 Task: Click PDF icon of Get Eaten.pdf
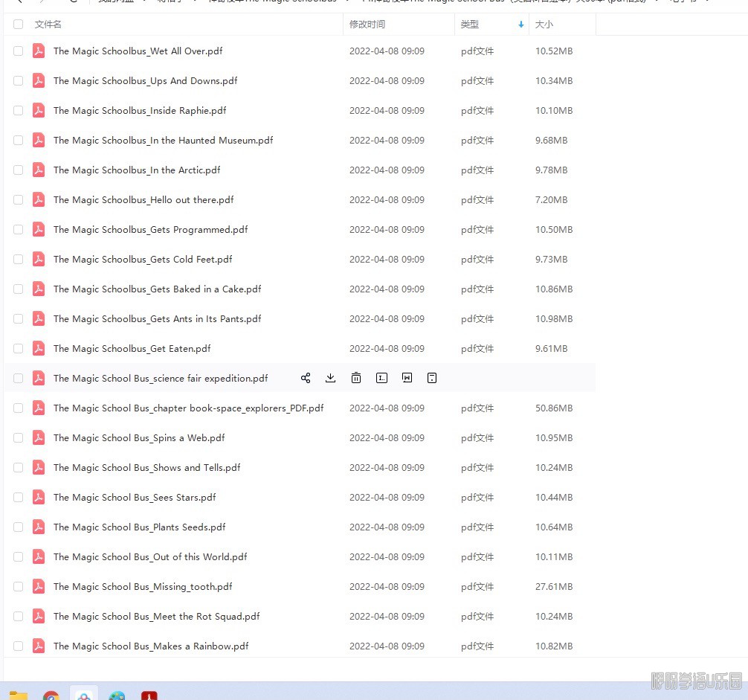(x=39, y=348)
